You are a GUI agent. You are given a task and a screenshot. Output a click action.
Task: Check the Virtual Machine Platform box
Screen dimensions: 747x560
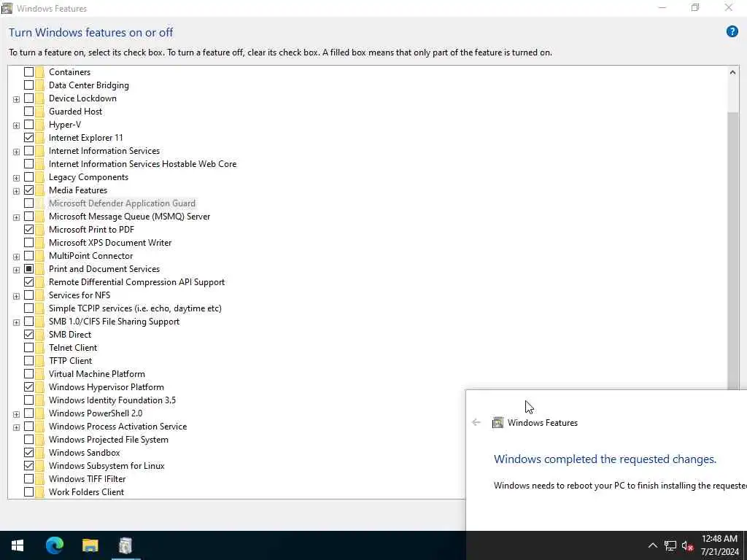pyautogui.click(x=28, y=374)
